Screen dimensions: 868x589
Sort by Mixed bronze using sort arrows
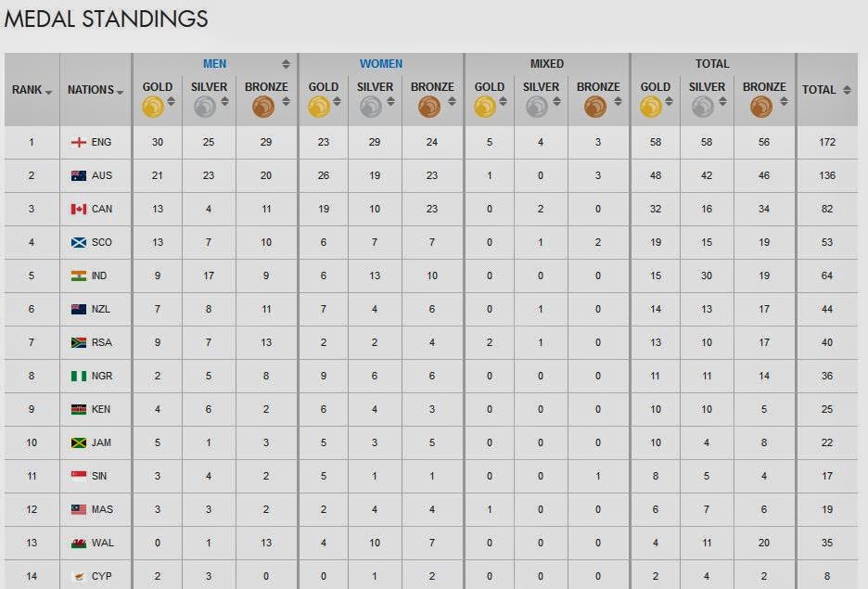point(618,101)
